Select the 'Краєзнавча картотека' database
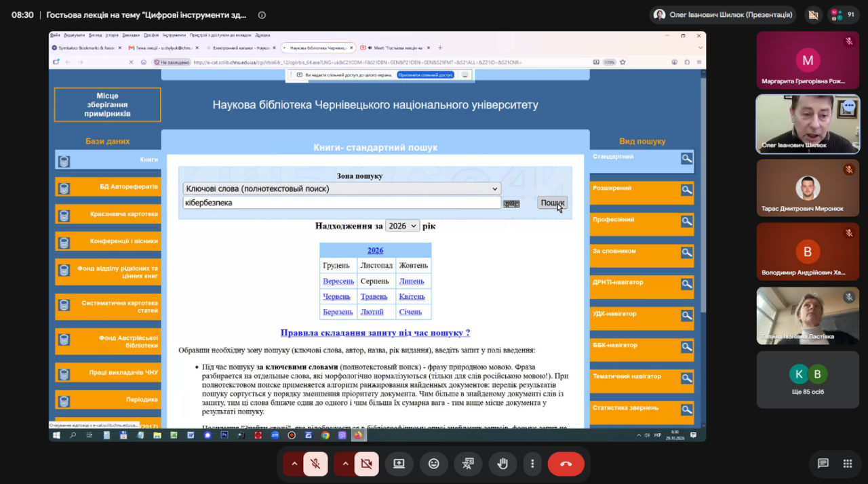The height and width of the screenshot is (484, 868). 108,214
